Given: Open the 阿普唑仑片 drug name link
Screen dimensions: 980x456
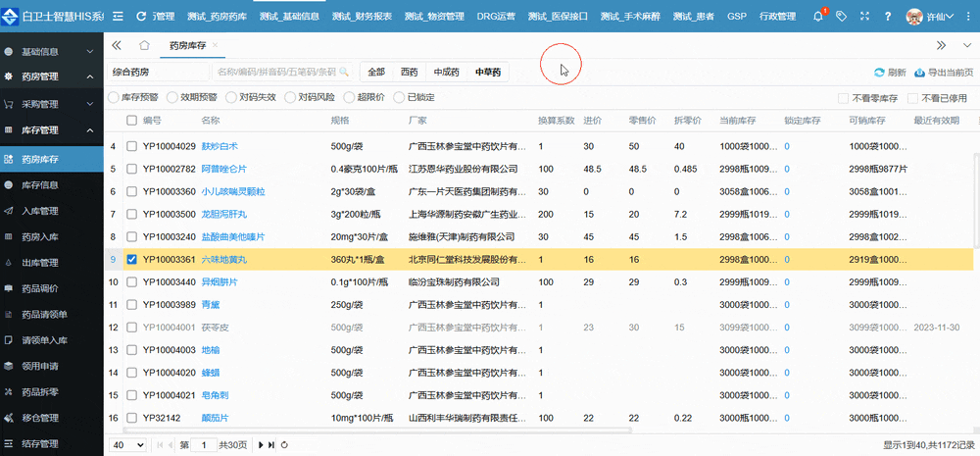Looking at the screenshot, I should tap(223, 169).
